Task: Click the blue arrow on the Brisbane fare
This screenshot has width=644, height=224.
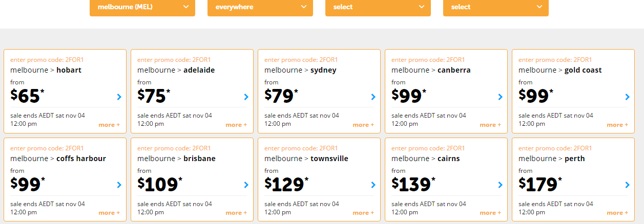Action: pyautogui.click(x=246, y=185)
